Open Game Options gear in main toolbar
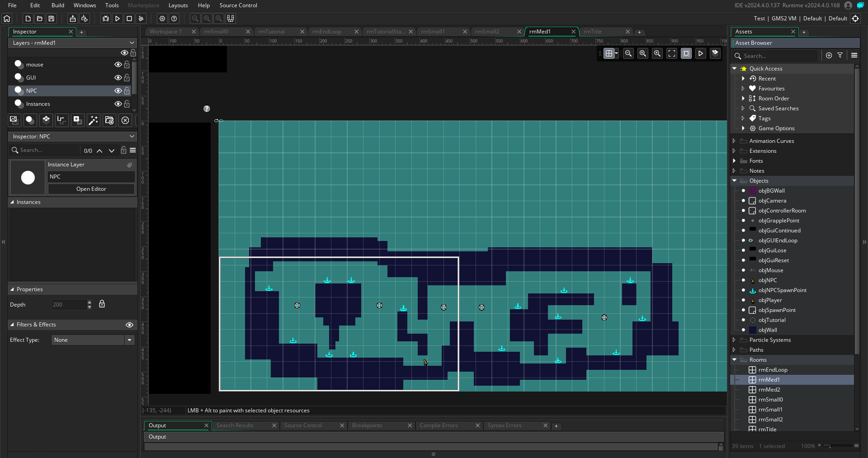This screenshot has width=868, height=458. tap(162, 19)
